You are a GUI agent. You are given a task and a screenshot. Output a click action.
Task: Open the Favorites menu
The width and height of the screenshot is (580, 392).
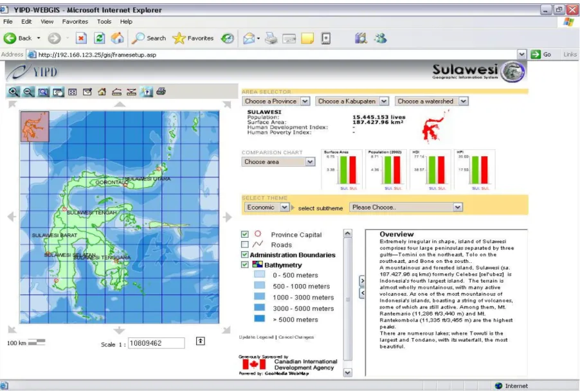[75, 21]
